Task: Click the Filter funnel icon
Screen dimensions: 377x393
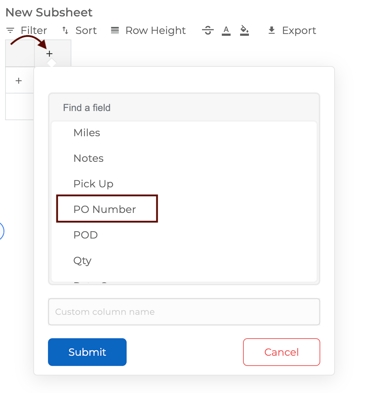Action: coord(10,31)
